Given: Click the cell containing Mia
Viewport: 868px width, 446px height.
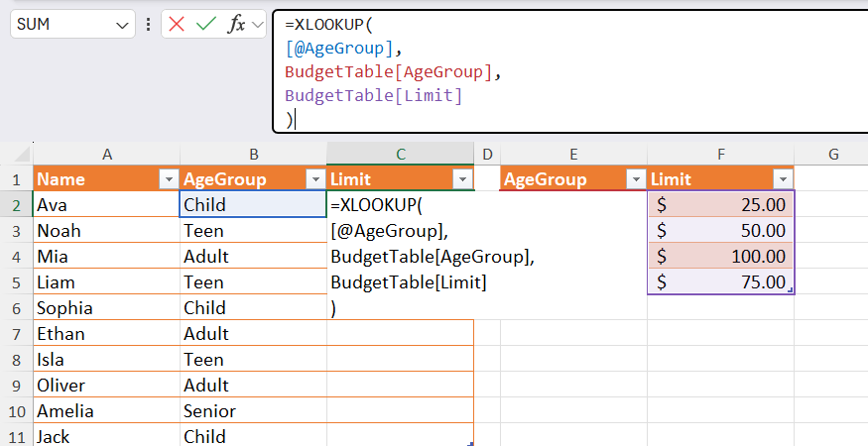Looking at the screenshot, I should [x=107, y=256].
